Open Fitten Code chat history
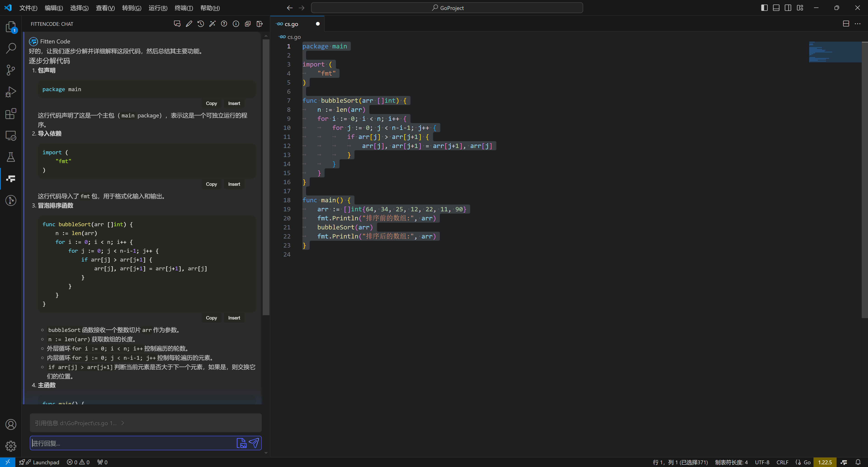The image size is (868, 467). pos(200,24)
